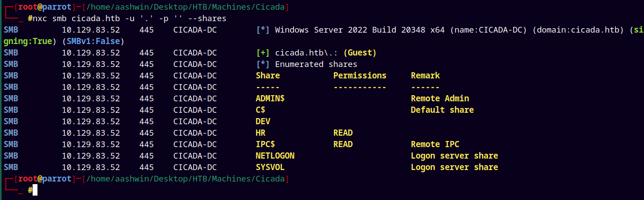Select the NETLOGON share name

275,156
